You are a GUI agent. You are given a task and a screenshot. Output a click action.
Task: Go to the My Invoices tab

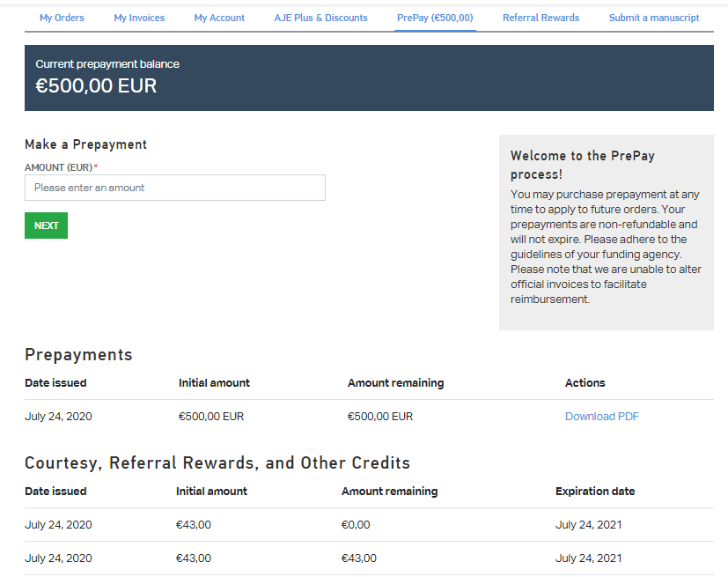[139, 18]
